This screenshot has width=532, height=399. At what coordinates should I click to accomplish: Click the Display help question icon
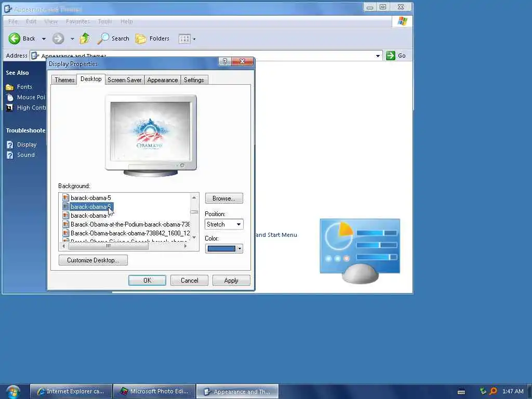(10, 145)
